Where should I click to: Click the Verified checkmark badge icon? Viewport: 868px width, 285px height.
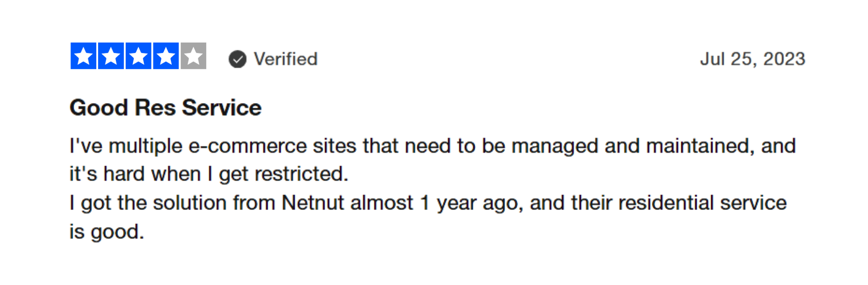(237, 59)
